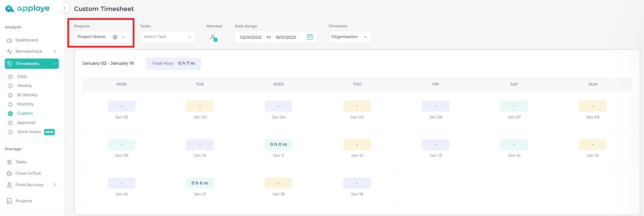The width and height of the screenshot is (644, 216).
Task: Click the Jan 14 time cell
Action: pyautogui.click(x=514, y=144)
